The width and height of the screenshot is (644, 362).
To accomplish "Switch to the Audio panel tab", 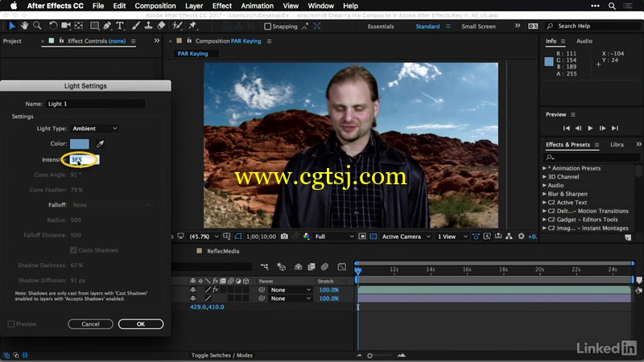I will pos(584,41).
